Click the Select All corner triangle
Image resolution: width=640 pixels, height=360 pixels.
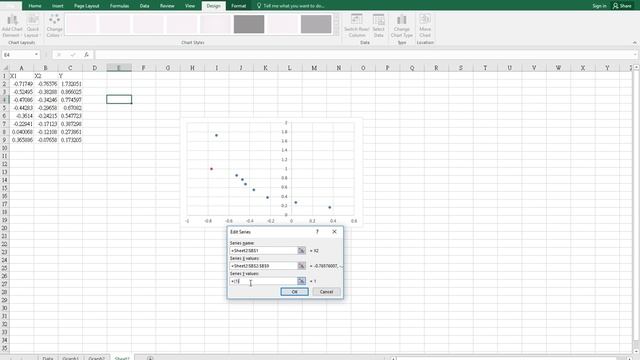tap(5, 68)
